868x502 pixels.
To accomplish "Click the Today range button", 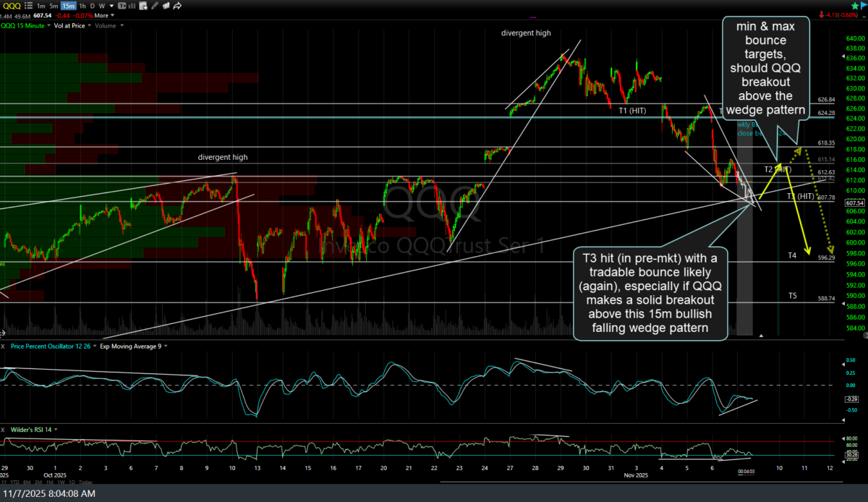I will point(85,482).
